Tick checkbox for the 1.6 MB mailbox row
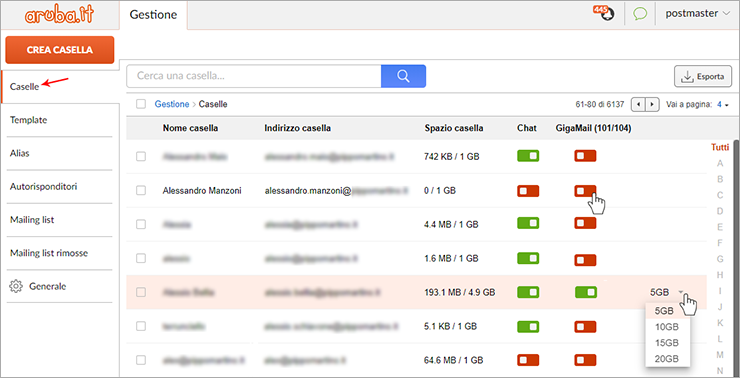This screenshot has height=378, width=740. 141,258
